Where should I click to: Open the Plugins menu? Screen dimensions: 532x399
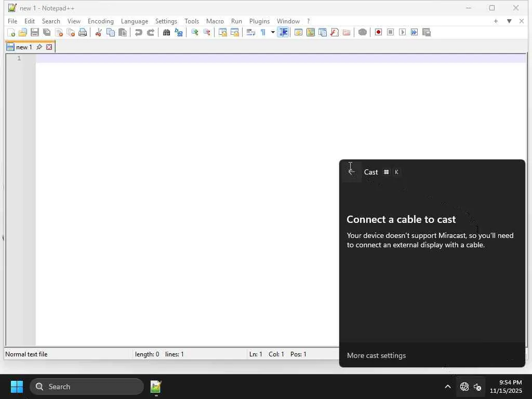(259, 21)
